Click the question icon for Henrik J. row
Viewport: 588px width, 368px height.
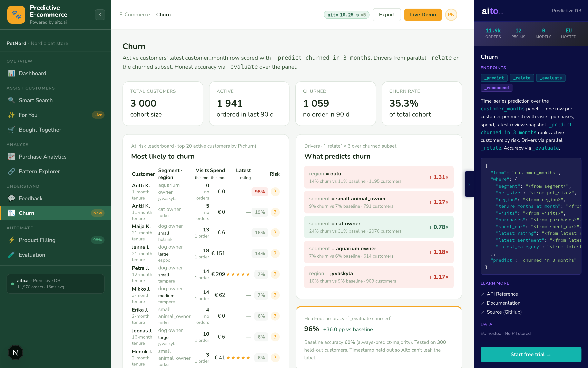[x=275, y=358]
